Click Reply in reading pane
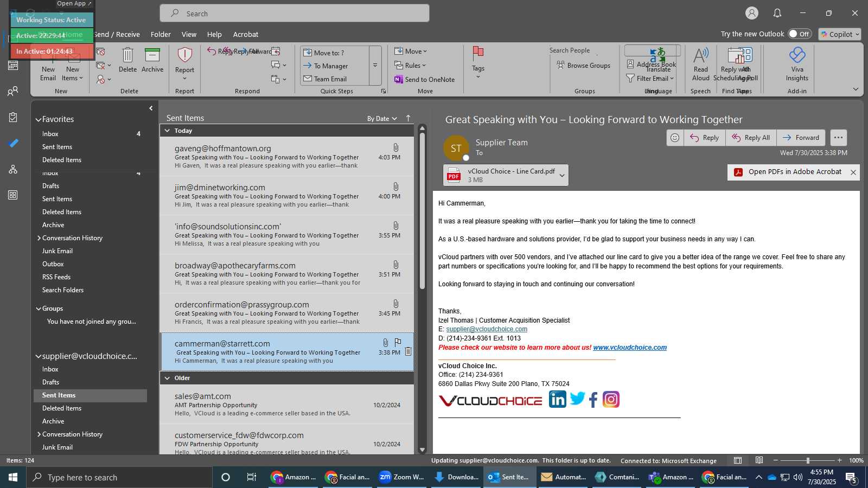This screenshot has width=868, height=488. point(705,138)
